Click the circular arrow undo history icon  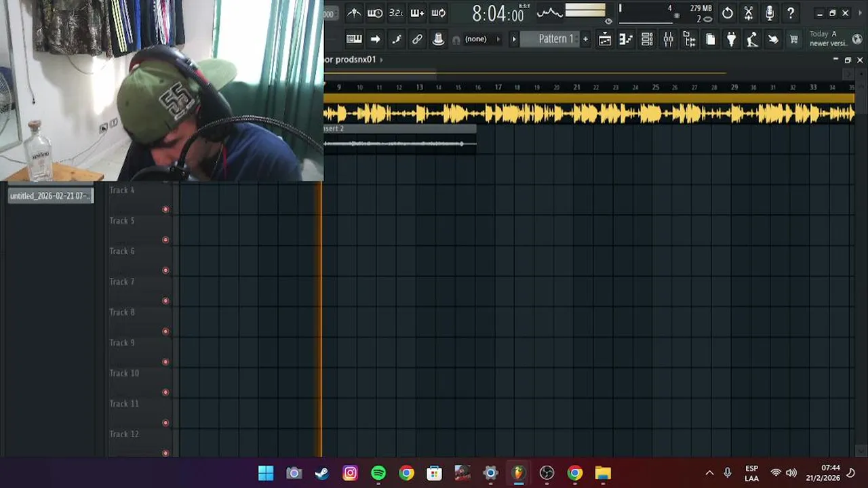coord(727,13)
